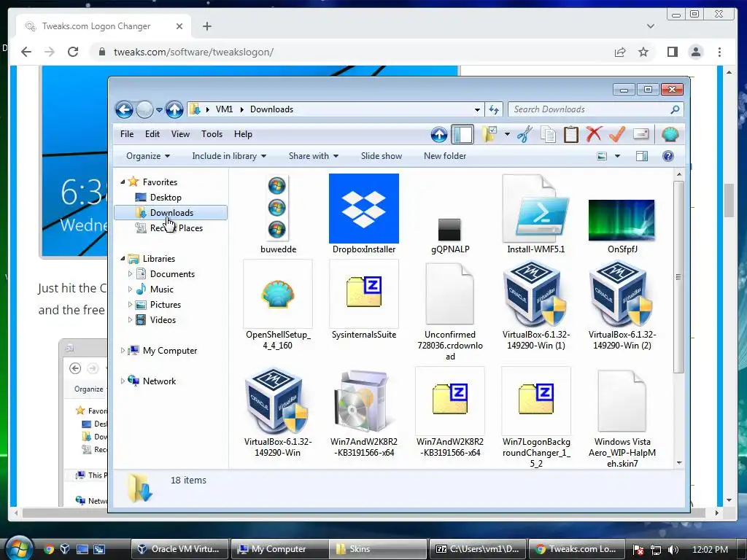Select the buwedde file

[x=278, y=214]
